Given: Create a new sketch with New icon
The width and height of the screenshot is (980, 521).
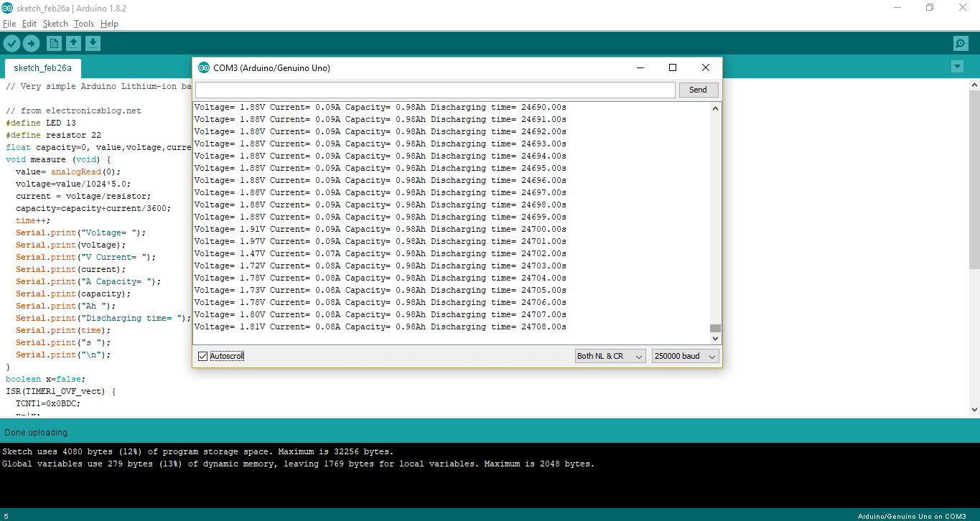Looking at the screenshot, I should [x=54, y=44].
